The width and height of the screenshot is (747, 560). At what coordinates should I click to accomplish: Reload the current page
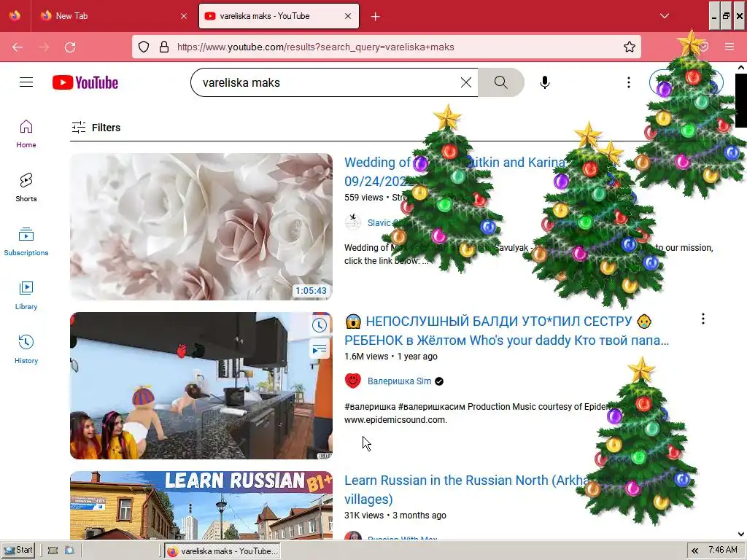[x=70, y=47]
